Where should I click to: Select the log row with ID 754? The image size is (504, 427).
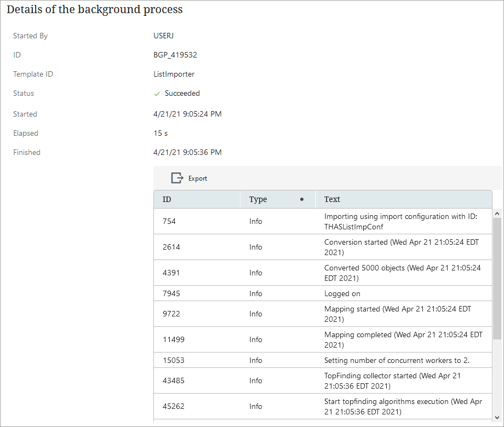pos(323,221)
